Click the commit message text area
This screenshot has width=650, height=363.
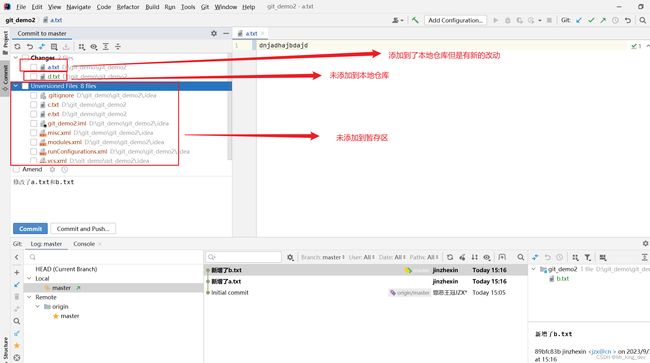click(121, 199)
